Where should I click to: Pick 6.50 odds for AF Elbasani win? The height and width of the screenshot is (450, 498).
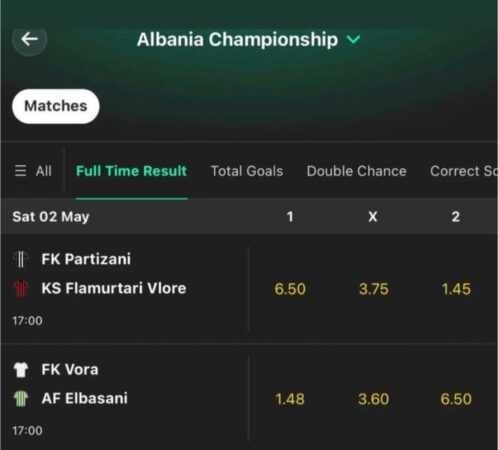(x=456, y=399)
